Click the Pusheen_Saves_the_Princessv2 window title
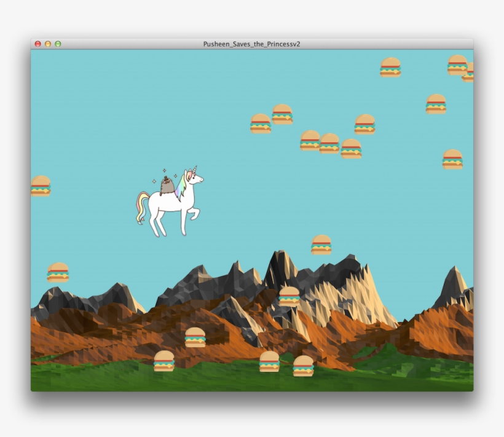Screen dimensions: 504x437 point(251,44)
